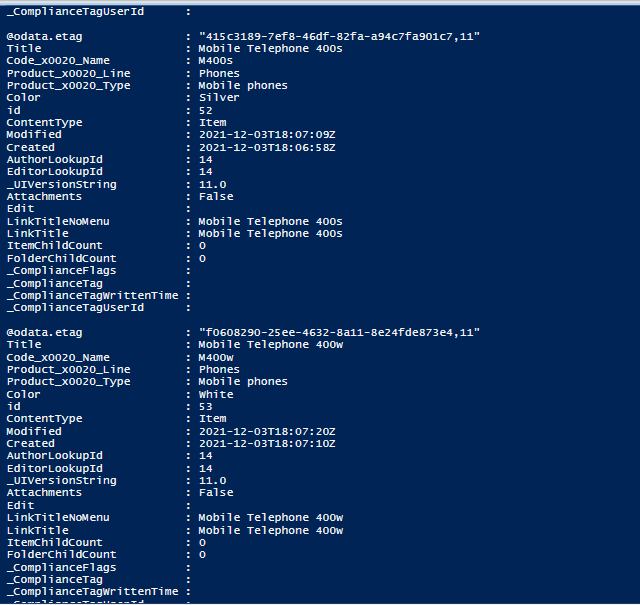
Task: Click the etag value starting with 415c3189
Action: [340, 37]
